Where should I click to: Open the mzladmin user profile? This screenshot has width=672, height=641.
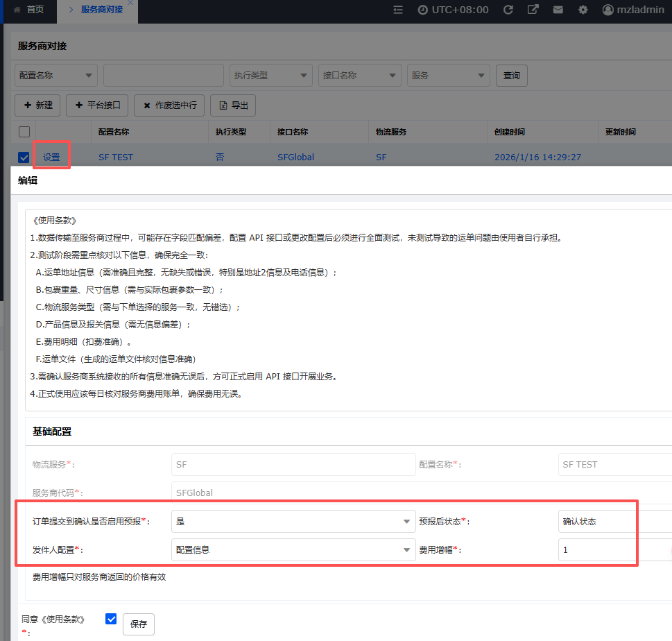click(632, 10)
